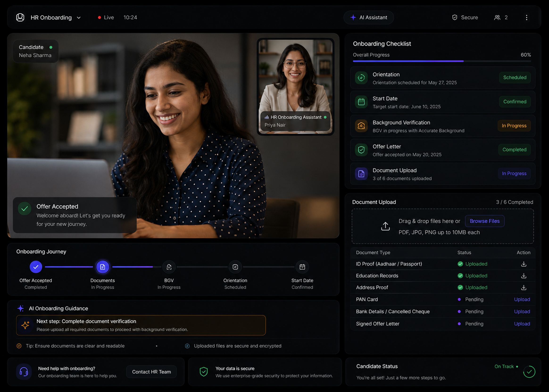The width and height of the screenshot is (549, 392).
Task: Click the Uploaded status for Address Proof
Action: pos(472,287)
